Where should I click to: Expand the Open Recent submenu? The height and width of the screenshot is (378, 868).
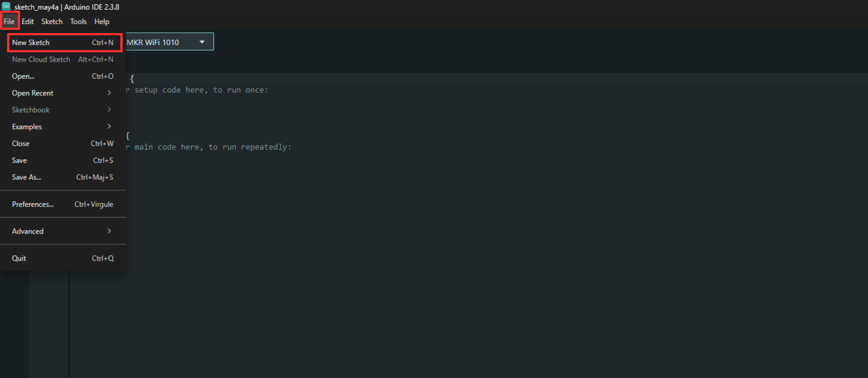[x=63, y=93]
